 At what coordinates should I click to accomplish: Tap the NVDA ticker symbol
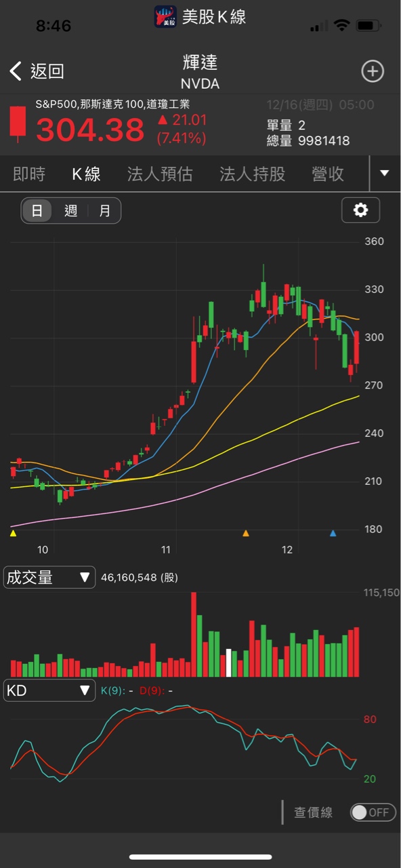[200, 85]
